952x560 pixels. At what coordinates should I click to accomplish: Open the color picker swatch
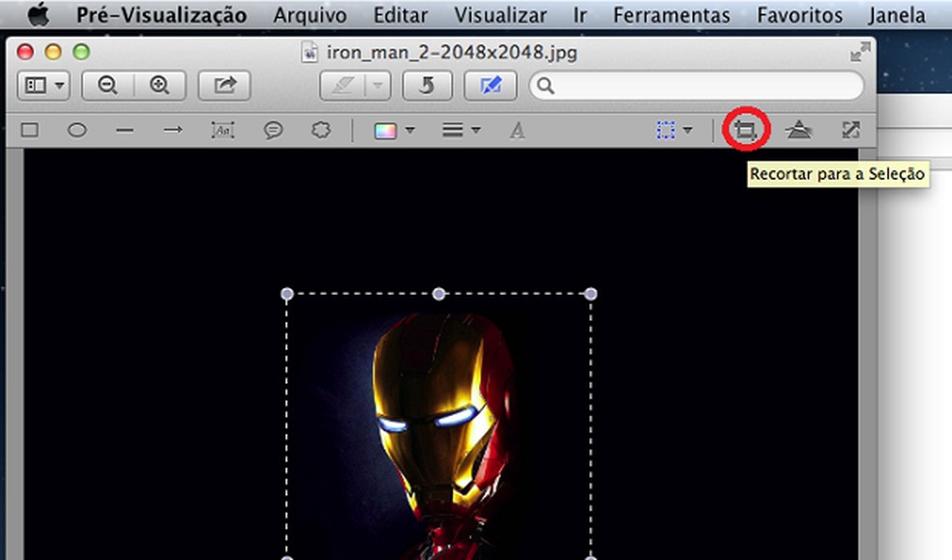(385, 131)
